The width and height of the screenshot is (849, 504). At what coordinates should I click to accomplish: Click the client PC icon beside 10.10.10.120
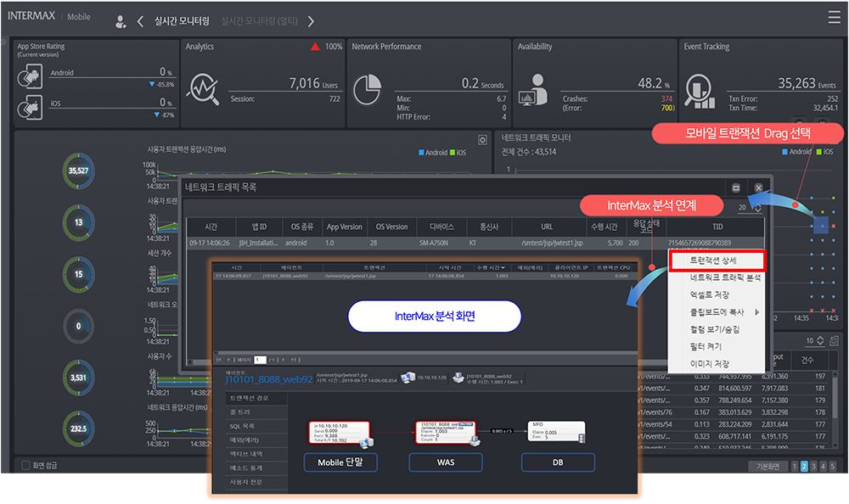[x=408, y=378]
